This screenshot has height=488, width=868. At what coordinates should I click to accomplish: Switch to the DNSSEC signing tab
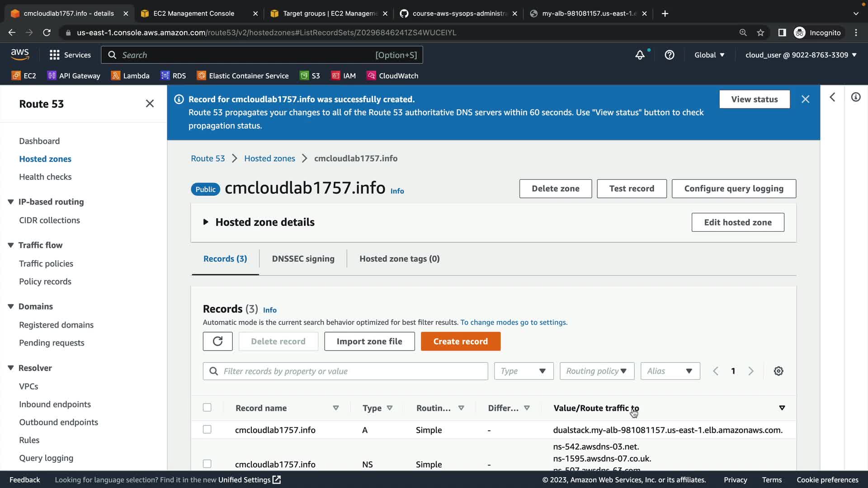coord(303,259)
